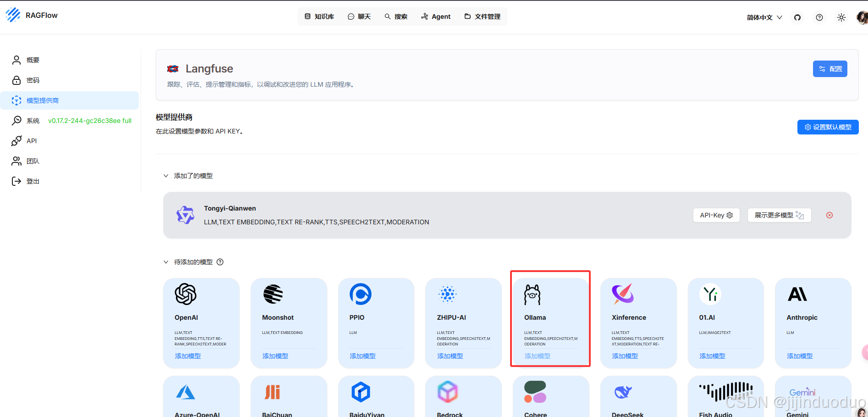Remove Tongyi-Qianwen with the red delete icon
The image size is (868, 417).
pos(830,215)
